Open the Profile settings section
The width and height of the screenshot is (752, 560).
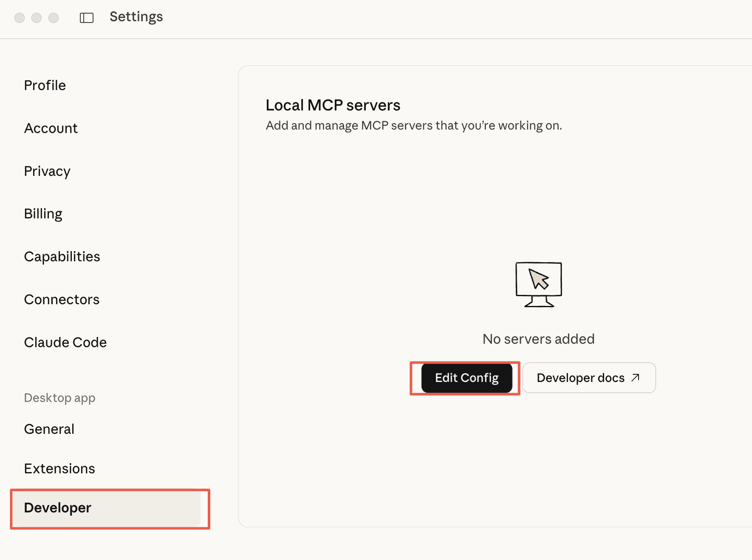45,85
